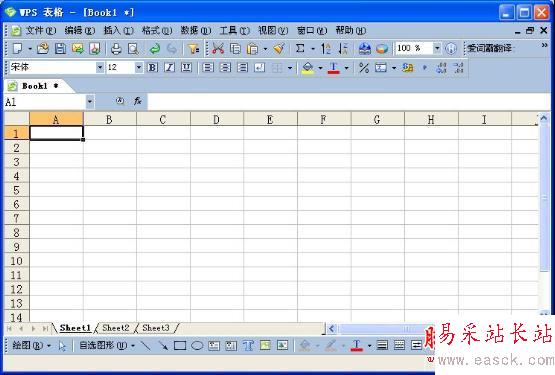This screenshot has height=375, width=555.
Task: Click the vertical scrollbar up arrow
Action: (544, 118)
